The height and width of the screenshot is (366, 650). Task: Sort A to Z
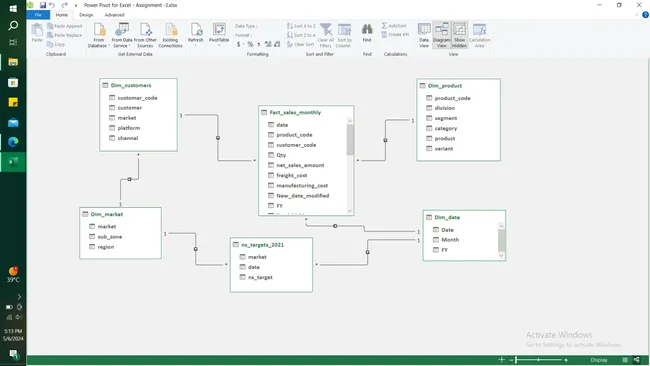301,26
